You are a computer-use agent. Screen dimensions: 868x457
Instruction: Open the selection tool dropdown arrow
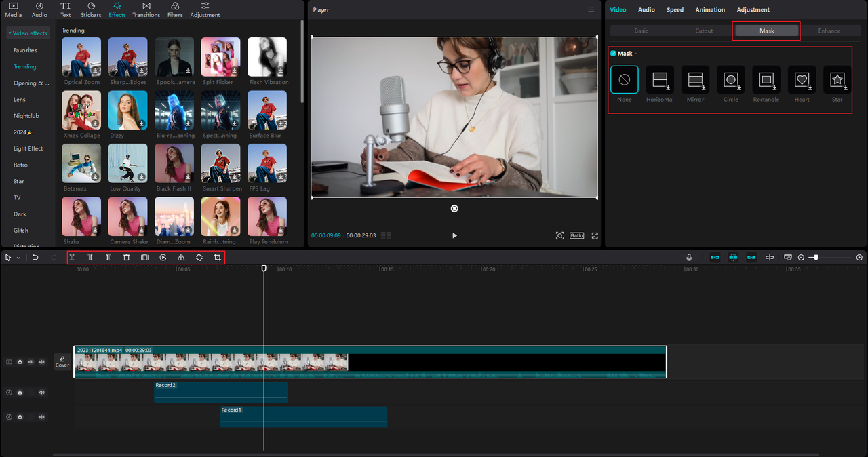click(18, 258)
